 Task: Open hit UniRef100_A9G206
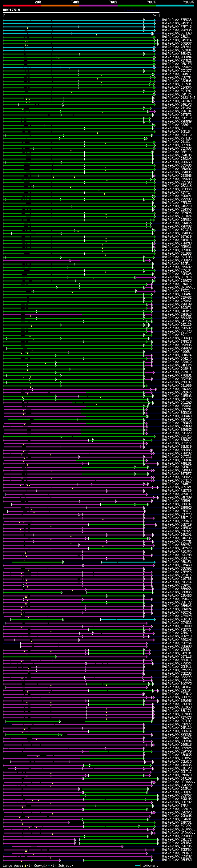(x=176, y=640)
